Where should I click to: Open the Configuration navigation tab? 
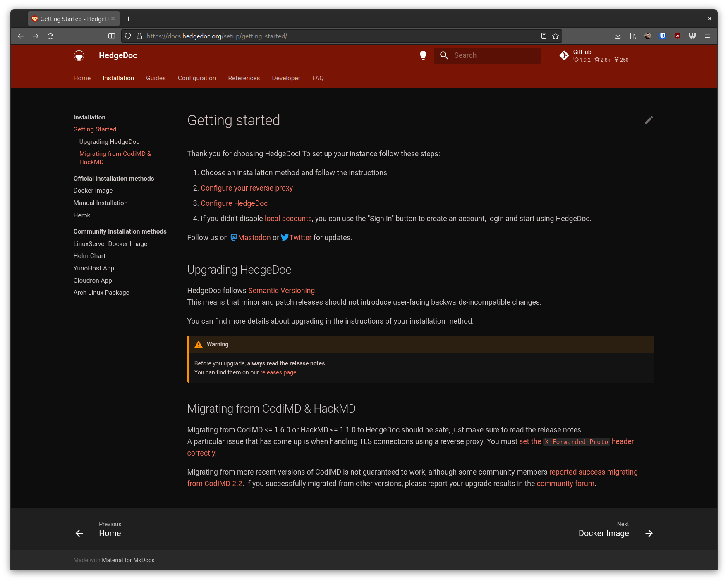coord(197,78)
